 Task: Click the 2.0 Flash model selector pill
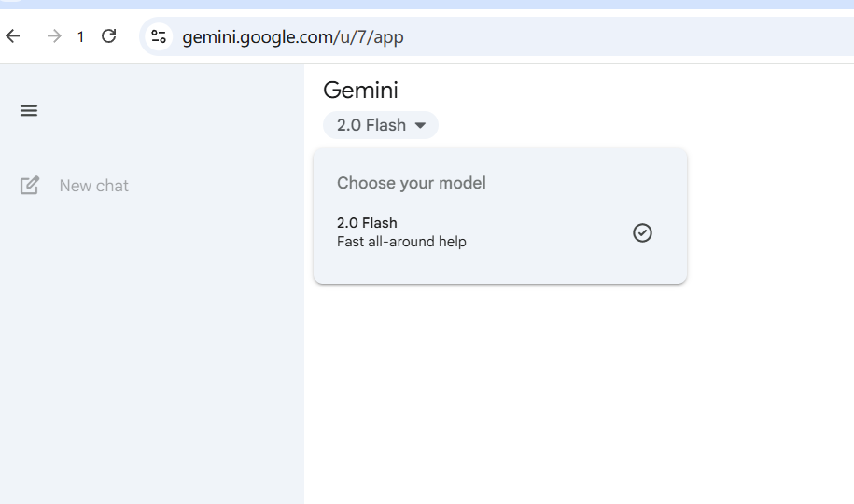point(381,125)
